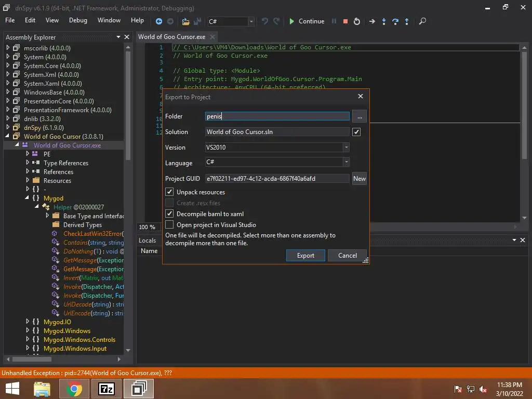Open the Edit menu
The height and width of the screenshot is (399, 532).
[x=30, y=20]
